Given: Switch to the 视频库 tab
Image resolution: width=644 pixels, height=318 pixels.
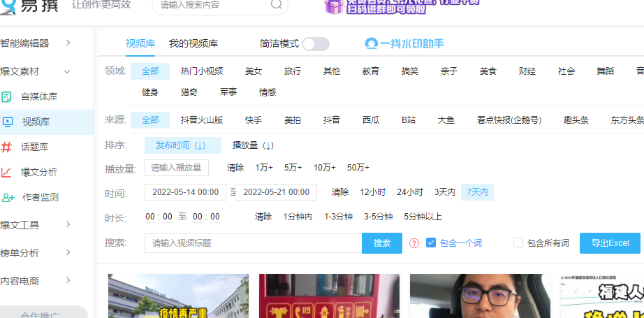Looking at the screenshot, I should (x=140, y=43).
